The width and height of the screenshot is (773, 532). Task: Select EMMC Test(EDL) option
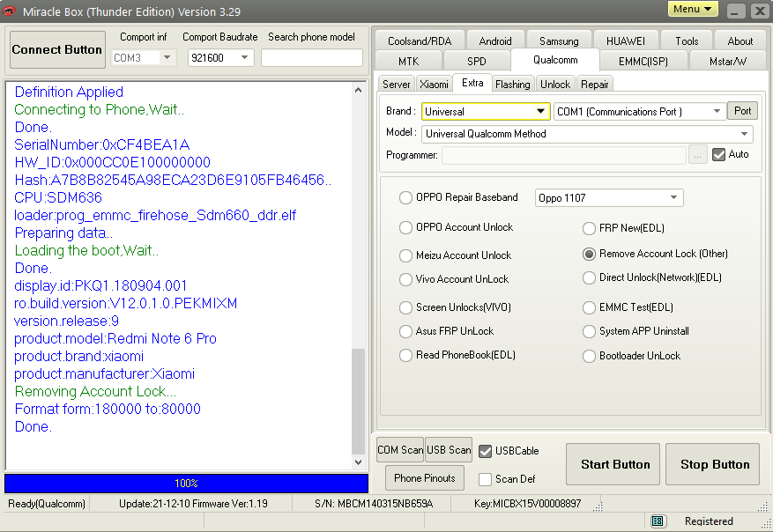click(x=589, y=307)
